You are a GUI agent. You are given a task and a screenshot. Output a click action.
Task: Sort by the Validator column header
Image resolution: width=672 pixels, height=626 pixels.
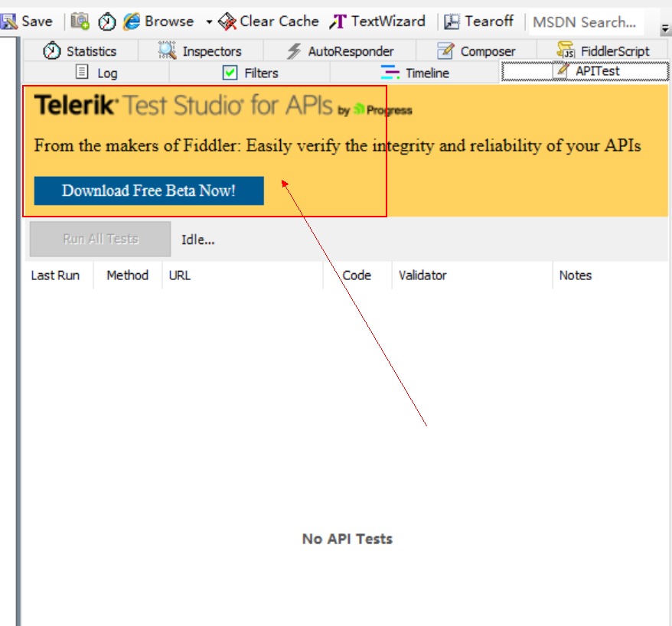click(x=472, y=275)
